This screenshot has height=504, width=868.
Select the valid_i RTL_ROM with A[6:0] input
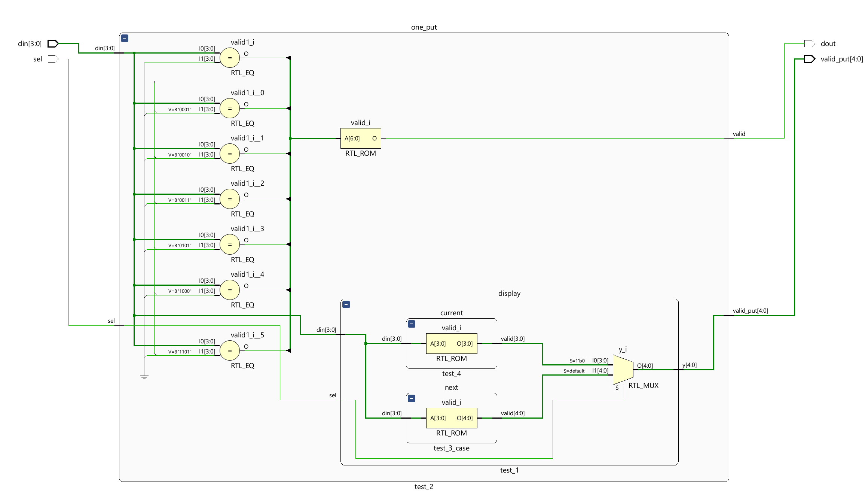tap(361, 138)
